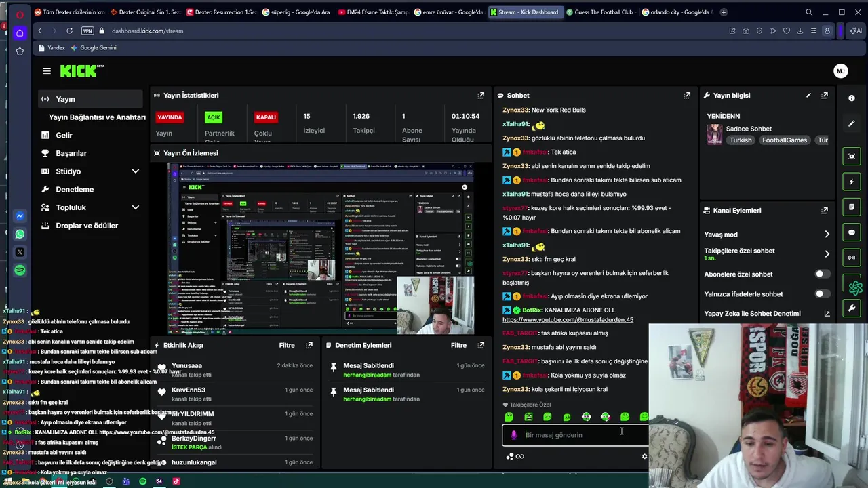The width and height of the screenshot is (868, 488).
Task: Open new browser tab with plus button
Action: 724,12
